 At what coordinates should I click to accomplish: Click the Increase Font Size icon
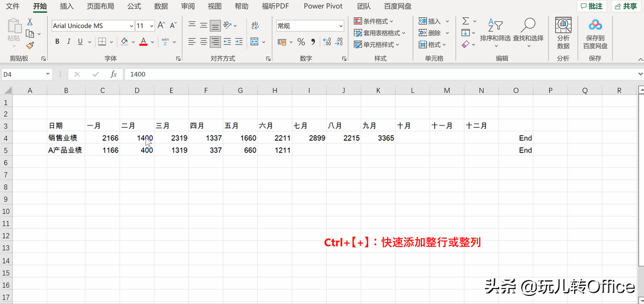[x=162, y=25]
